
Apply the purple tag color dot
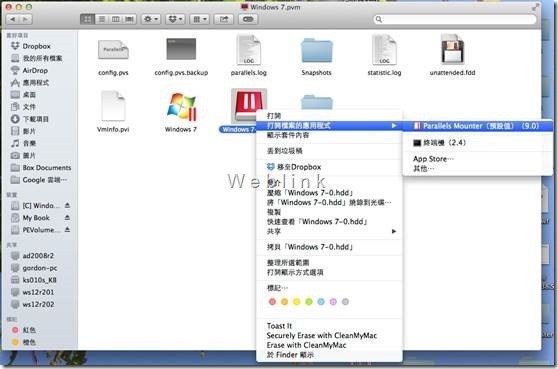(x=333, y=302)
